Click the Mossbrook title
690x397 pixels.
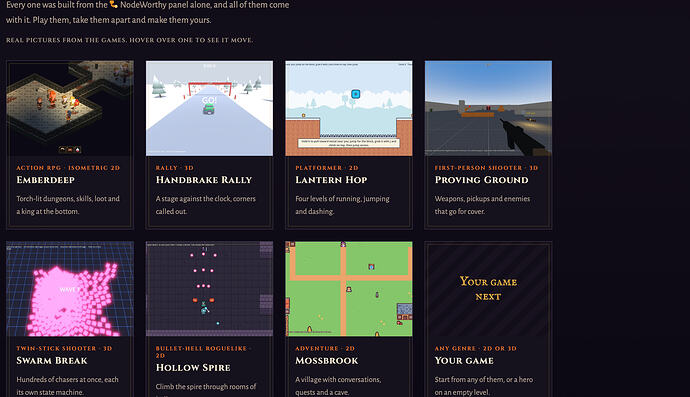coord(327,360)
